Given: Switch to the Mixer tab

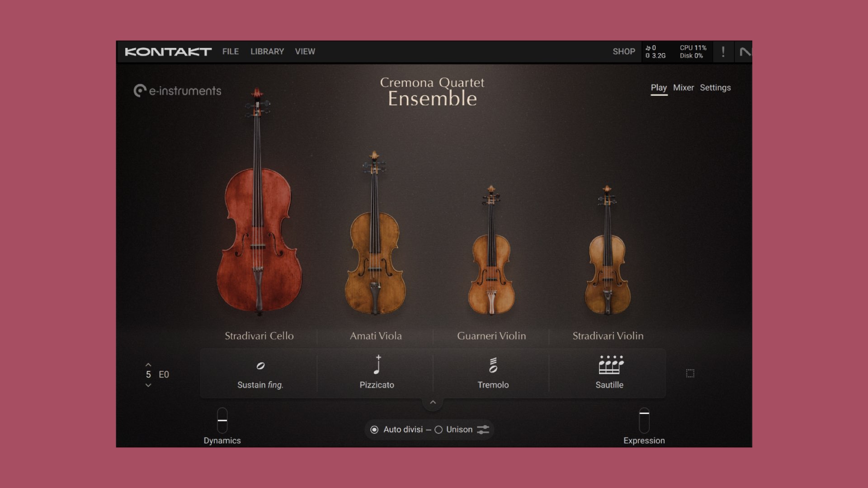Looking at the screenshot, I should pos(683,88).
